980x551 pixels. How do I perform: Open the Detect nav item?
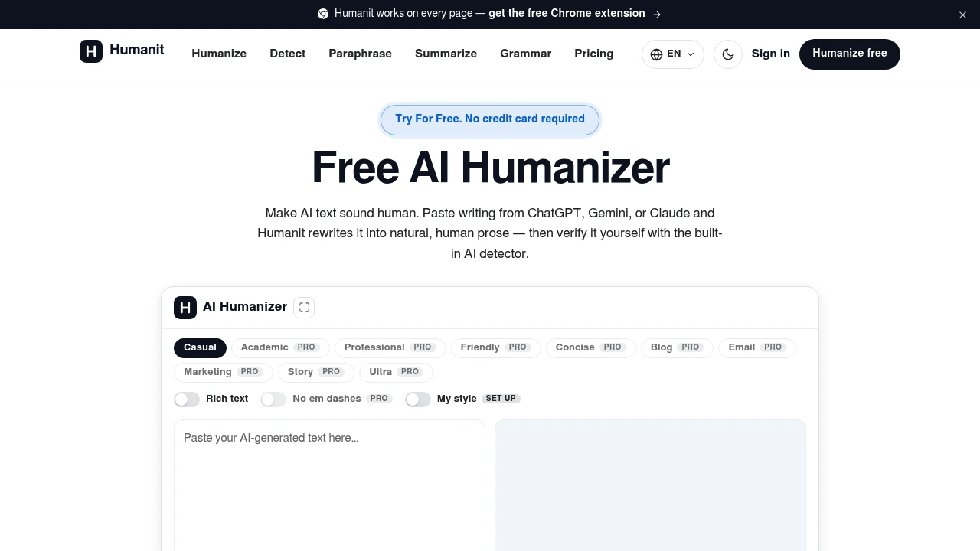click(288, 54)
